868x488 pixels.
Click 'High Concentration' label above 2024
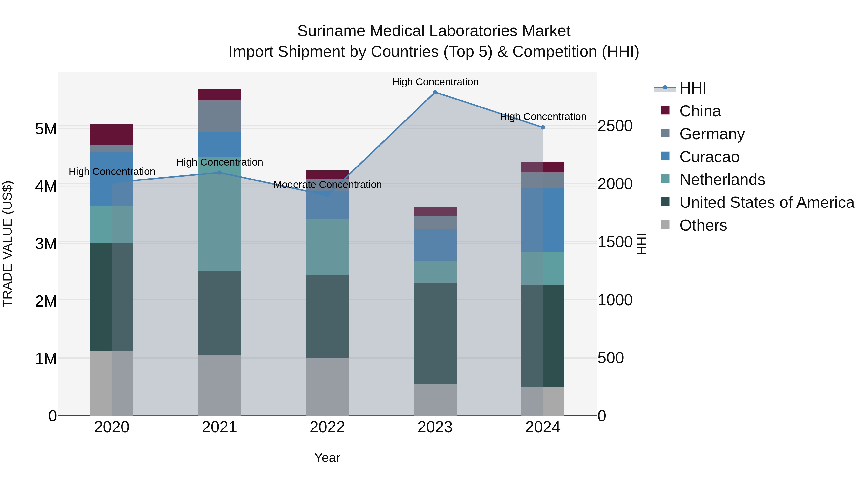point(543,117)
